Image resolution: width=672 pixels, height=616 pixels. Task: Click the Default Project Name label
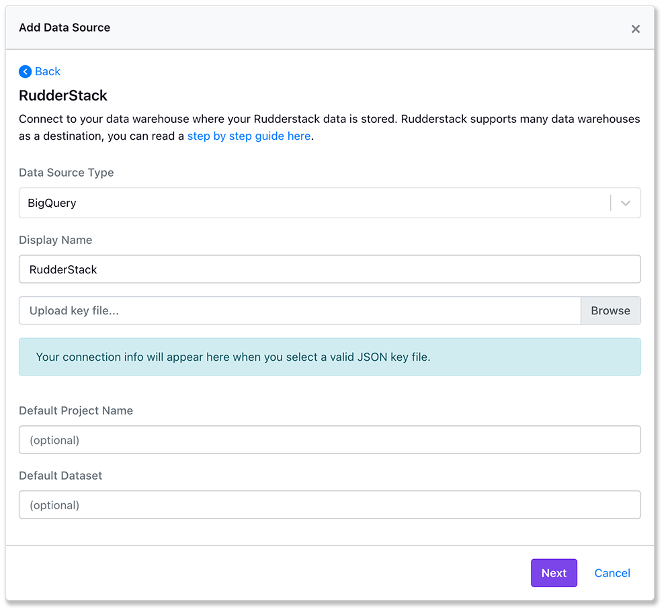click(x=76, y=411)
